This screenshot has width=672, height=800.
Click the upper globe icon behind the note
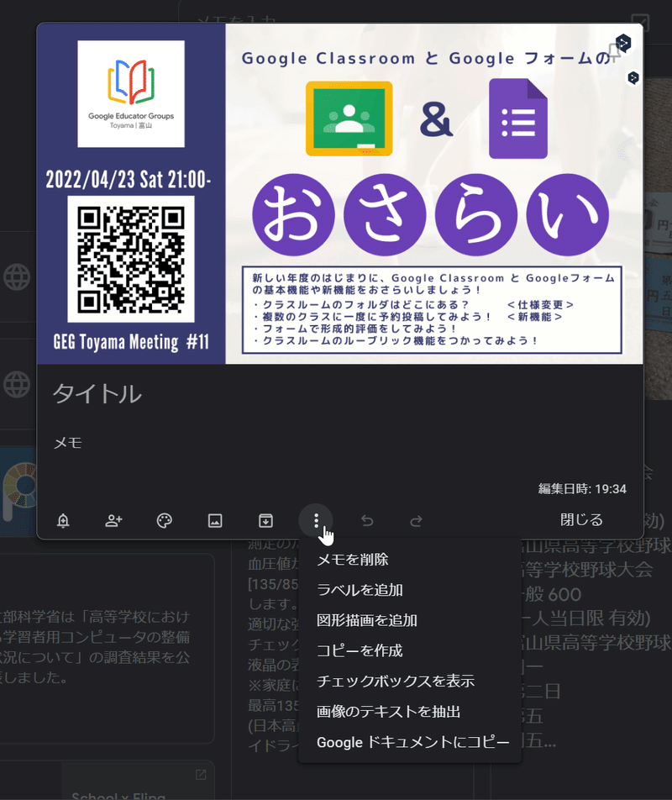click(x=17, y=277)
